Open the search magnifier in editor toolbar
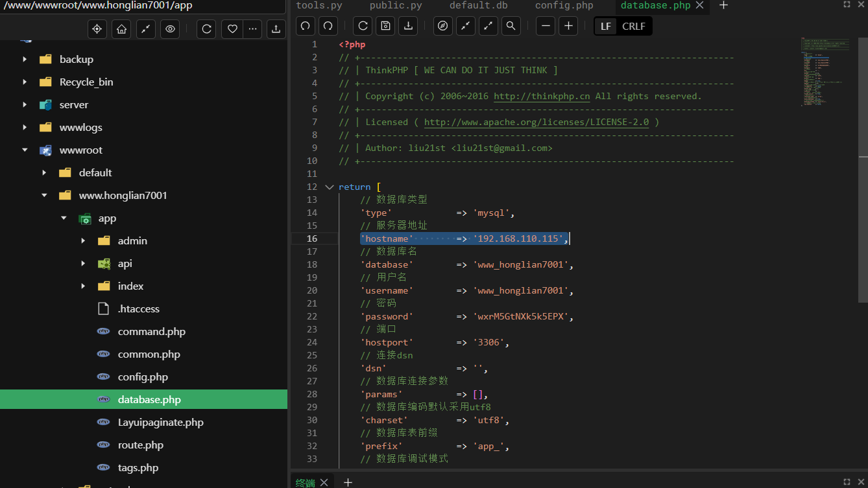 coord(511,26)
